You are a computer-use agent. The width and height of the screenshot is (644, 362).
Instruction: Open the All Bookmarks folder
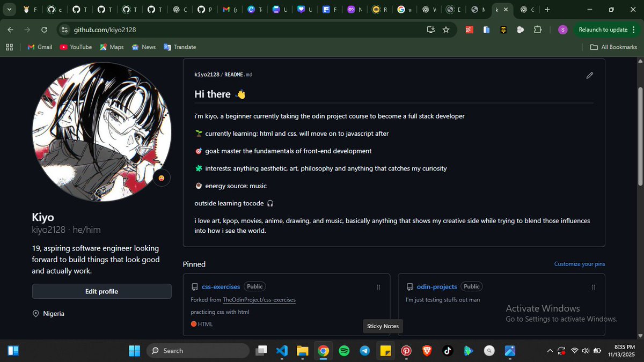[613, 47]
